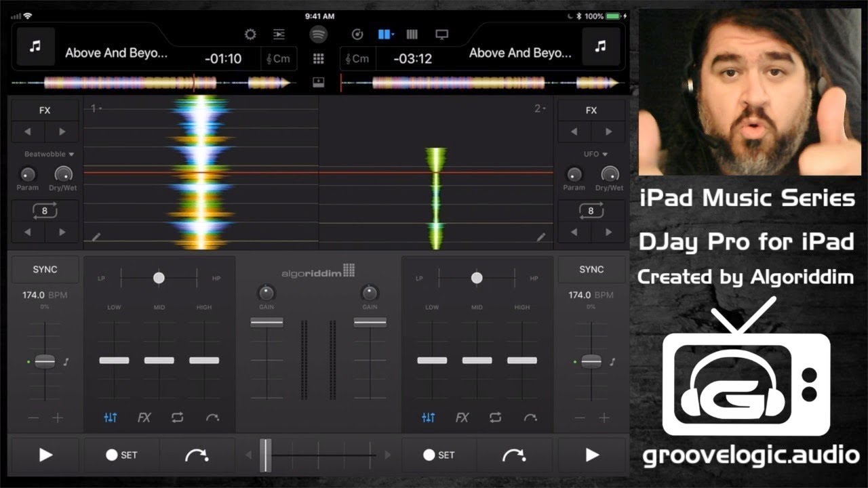Screen dimensions: 868x488
Task: Nudge deck 1 tempo up with plus
Action: point(58,418)
